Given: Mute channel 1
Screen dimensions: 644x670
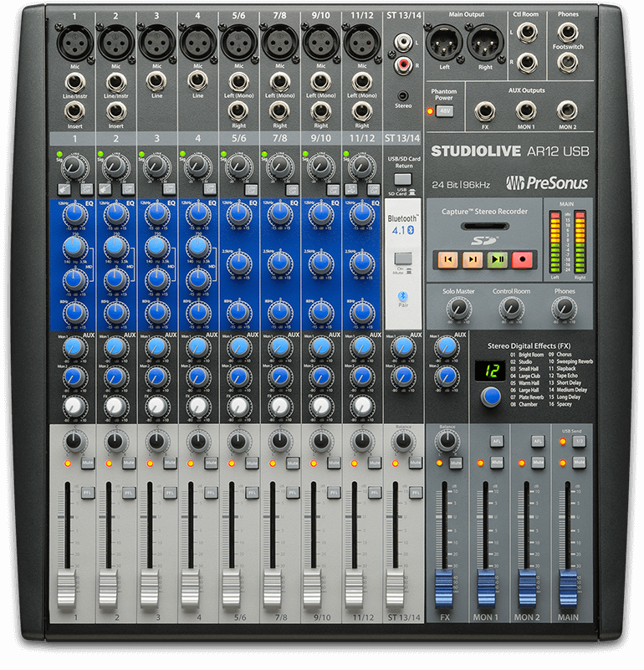Looking at the screenshot, I should pos(88,463).
